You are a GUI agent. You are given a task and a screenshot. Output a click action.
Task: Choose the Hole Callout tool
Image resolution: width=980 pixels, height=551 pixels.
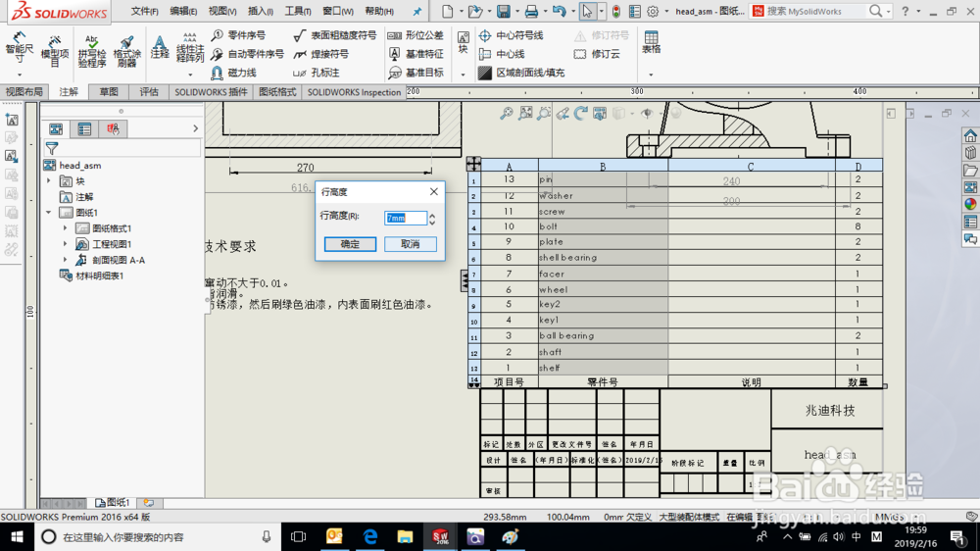(317, 74)
